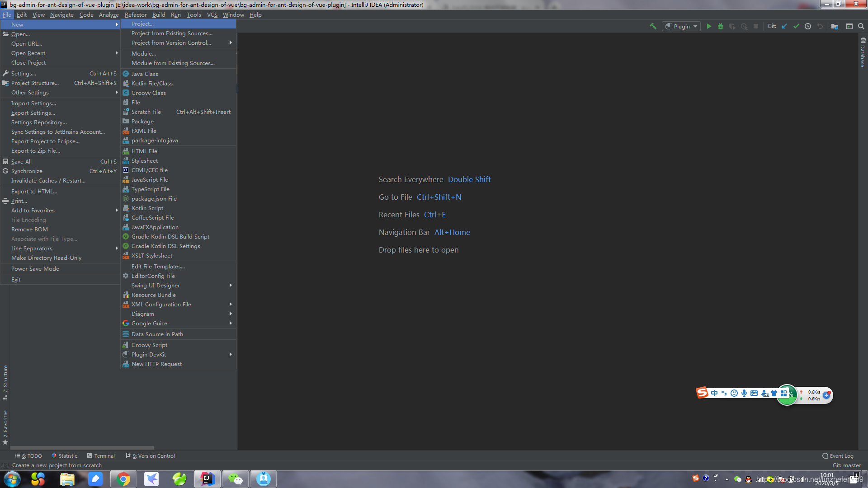Open Project Structure toolbar icon
Image resolution: width=868 pixels, height=488 pixels.
coord(835,26)
